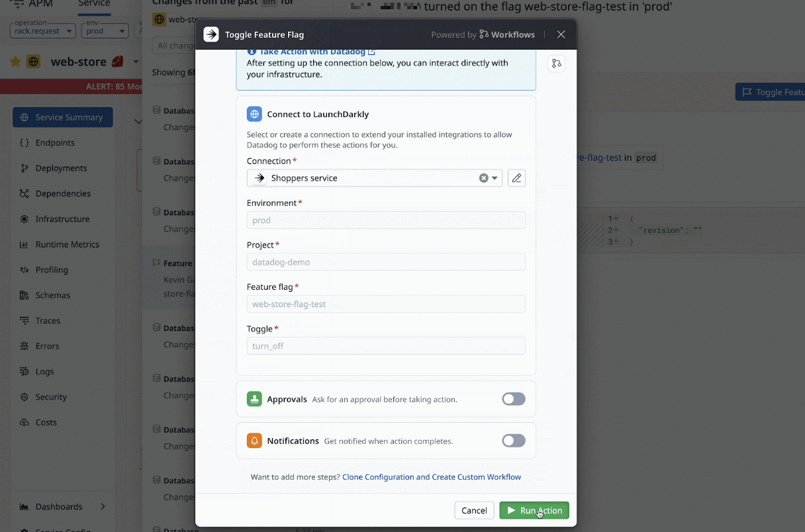Open the web-store dropdown arrow
Image resolution: width=805 pixels, height=532 pixels.
click(x=136, y=62)
